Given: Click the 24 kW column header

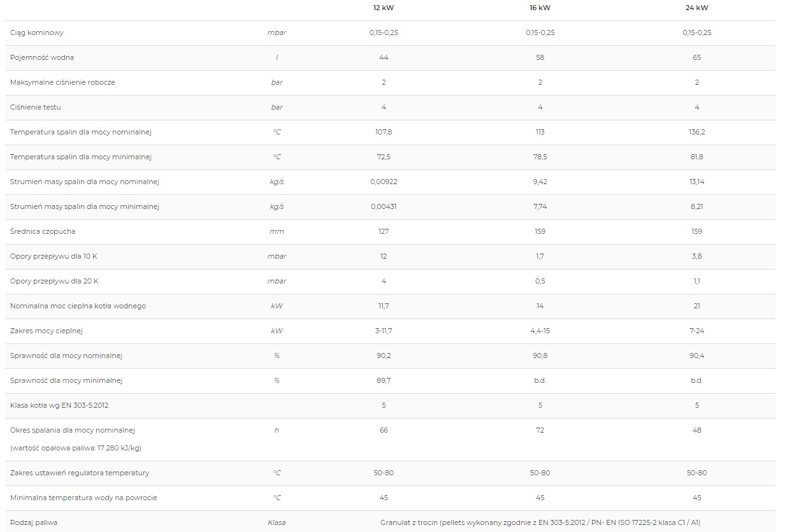Looking at the screenshot, I should 696,8.
